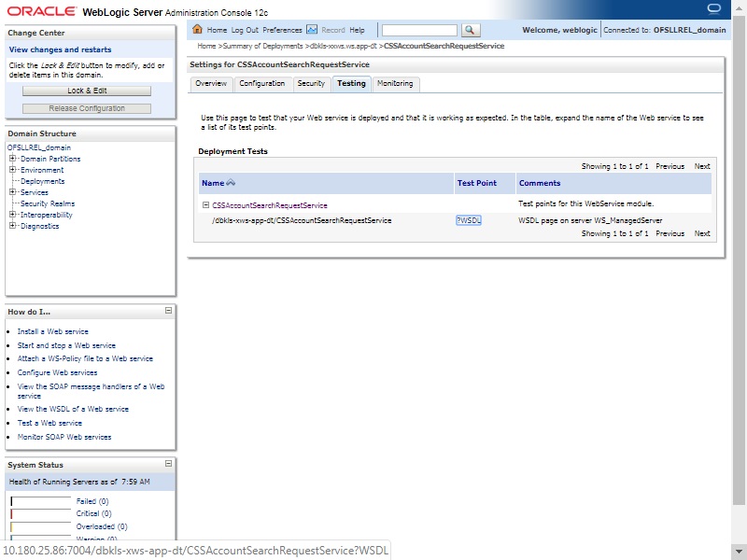Open Preferences from the toolbar

282,30
